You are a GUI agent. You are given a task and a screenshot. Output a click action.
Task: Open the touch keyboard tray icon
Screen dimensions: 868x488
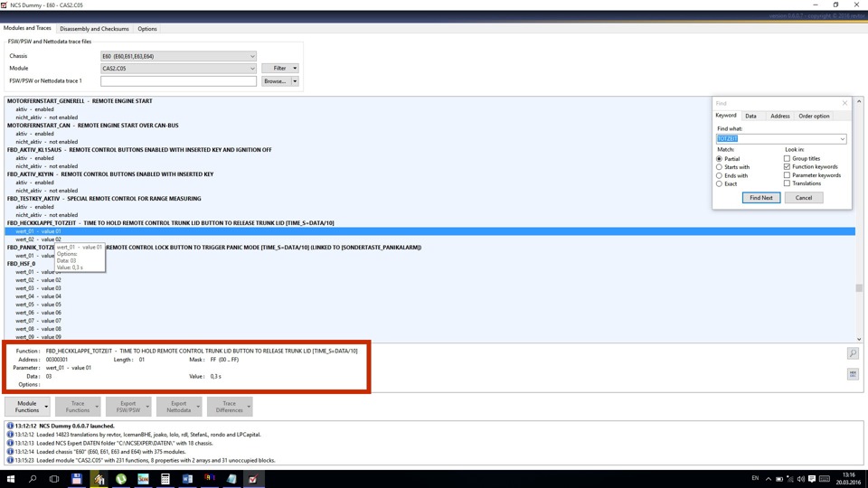click(825, 479)
